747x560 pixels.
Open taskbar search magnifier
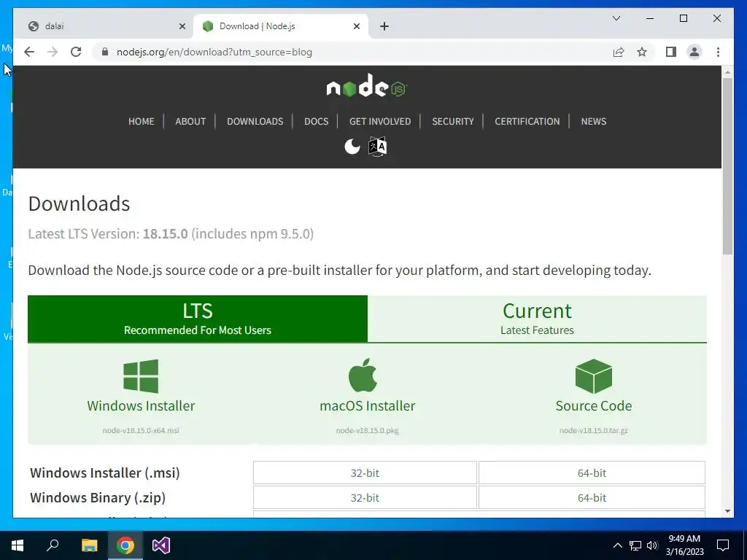[53, 545]
